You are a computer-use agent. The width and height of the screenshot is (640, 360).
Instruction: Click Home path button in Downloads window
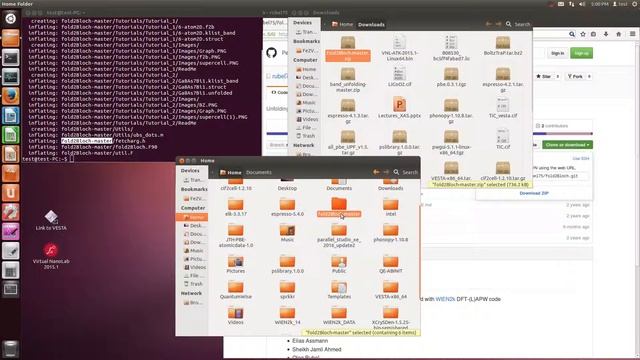click(x=342, y=24)
